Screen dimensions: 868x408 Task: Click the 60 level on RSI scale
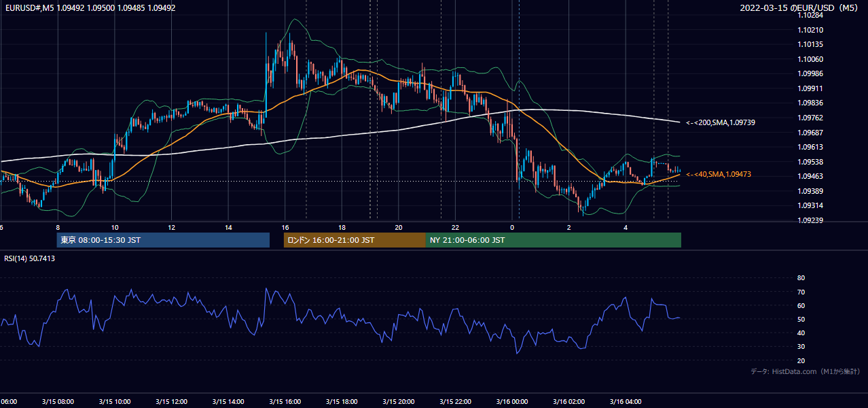pos(801,305)
